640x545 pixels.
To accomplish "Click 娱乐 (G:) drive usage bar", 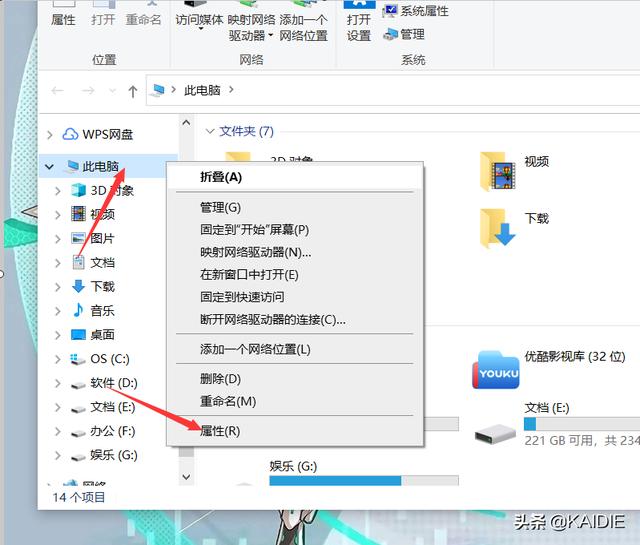I will 364,480.
